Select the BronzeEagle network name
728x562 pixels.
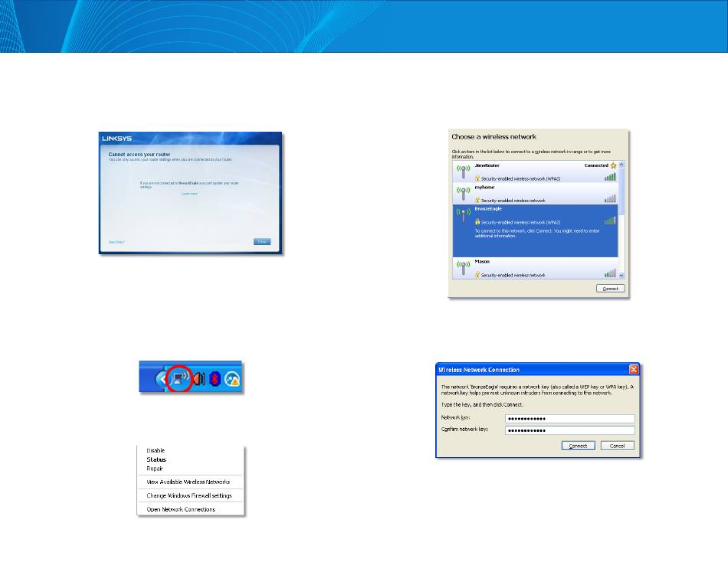click(488, 209)
